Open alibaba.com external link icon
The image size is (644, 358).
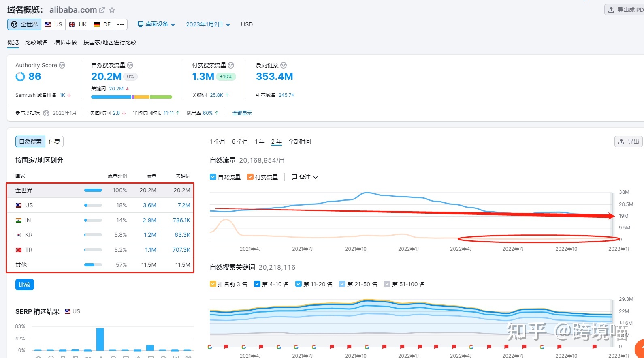(102, 10)
